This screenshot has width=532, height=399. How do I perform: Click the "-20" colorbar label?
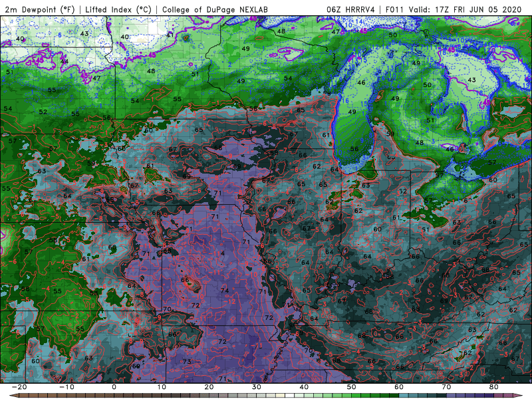(x=19, y=387)
